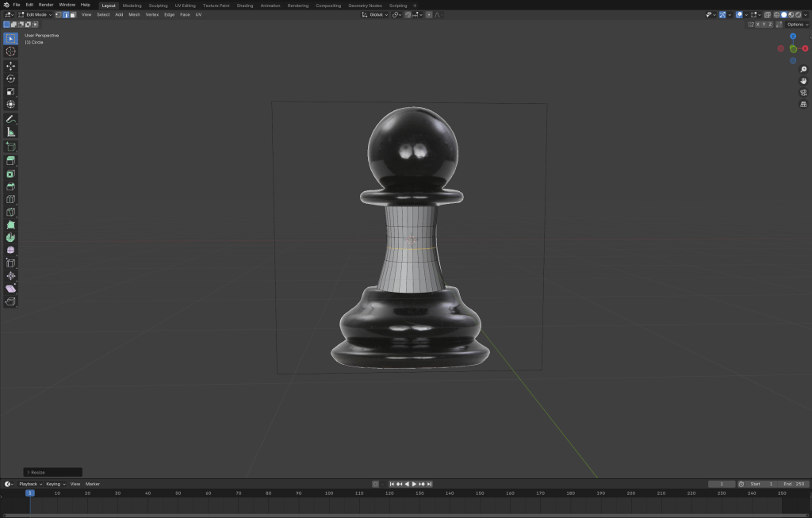
Task: Open the Options dropdown
Action: 797,25
